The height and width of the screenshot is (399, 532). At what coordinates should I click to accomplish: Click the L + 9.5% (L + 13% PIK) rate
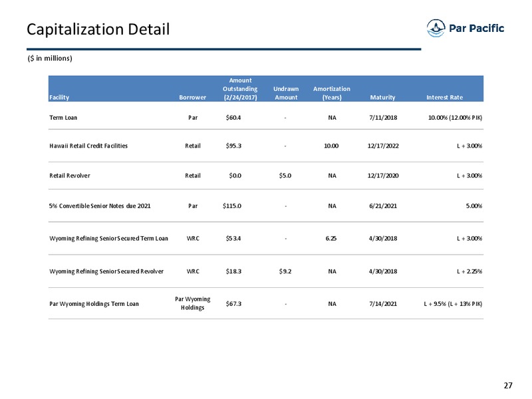coord(453,304)
